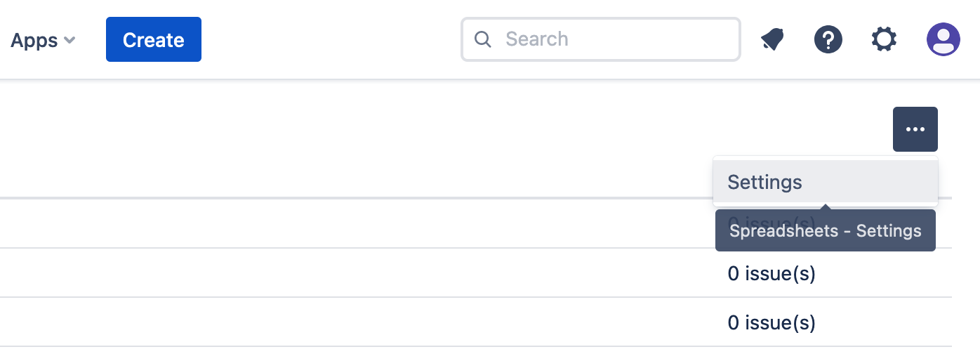Open the Apps dropdown menu

click(43, 40)
